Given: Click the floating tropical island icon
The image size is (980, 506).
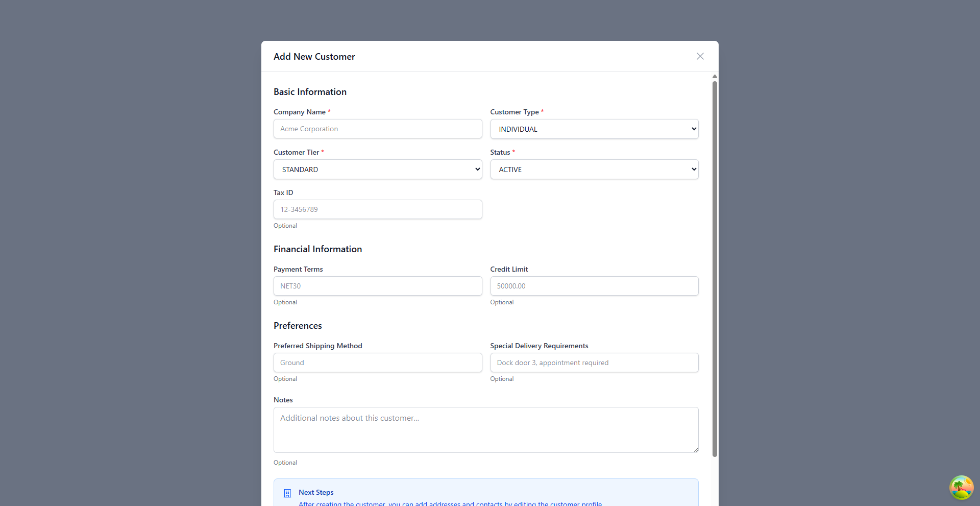Looking at the screenshot, I should (x=961, y=488).
